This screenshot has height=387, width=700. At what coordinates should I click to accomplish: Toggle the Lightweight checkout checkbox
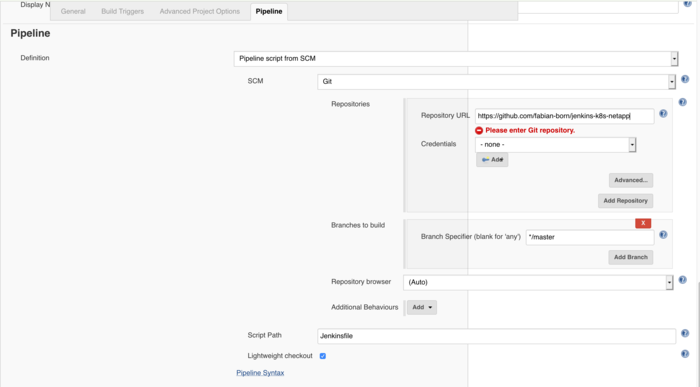[x=322, y=356]
